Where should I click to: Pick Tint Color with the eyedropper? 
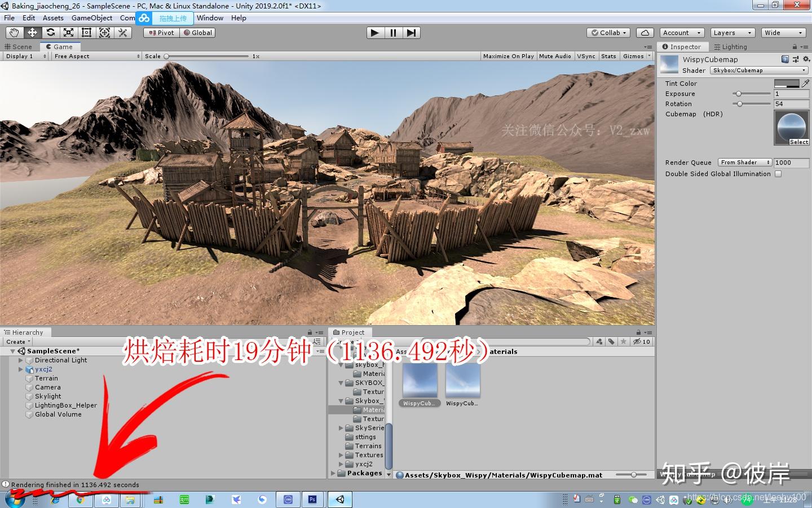tap(805, 84)
